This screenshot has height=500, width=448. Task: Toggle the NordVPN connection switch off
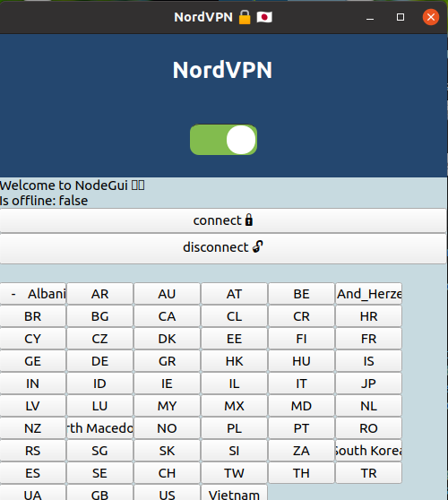tap(223, 140)
